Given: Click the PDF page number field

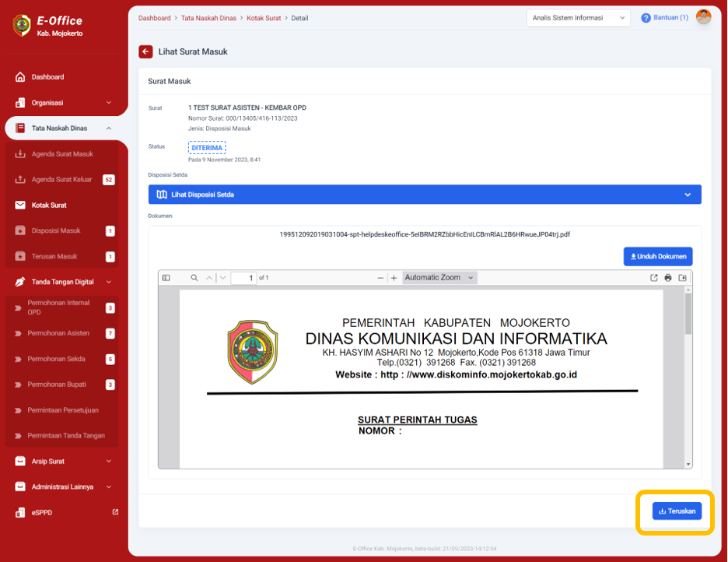Looking at the screenshot, I should click(243, 278).
